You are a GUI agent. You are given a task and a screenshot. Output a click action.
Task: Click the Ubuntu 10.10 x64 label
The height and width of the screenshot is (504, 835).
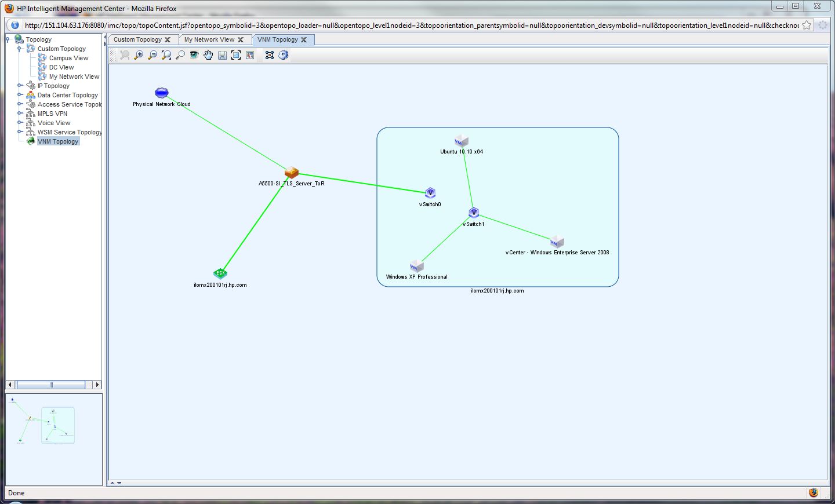[x=462, y=152]
